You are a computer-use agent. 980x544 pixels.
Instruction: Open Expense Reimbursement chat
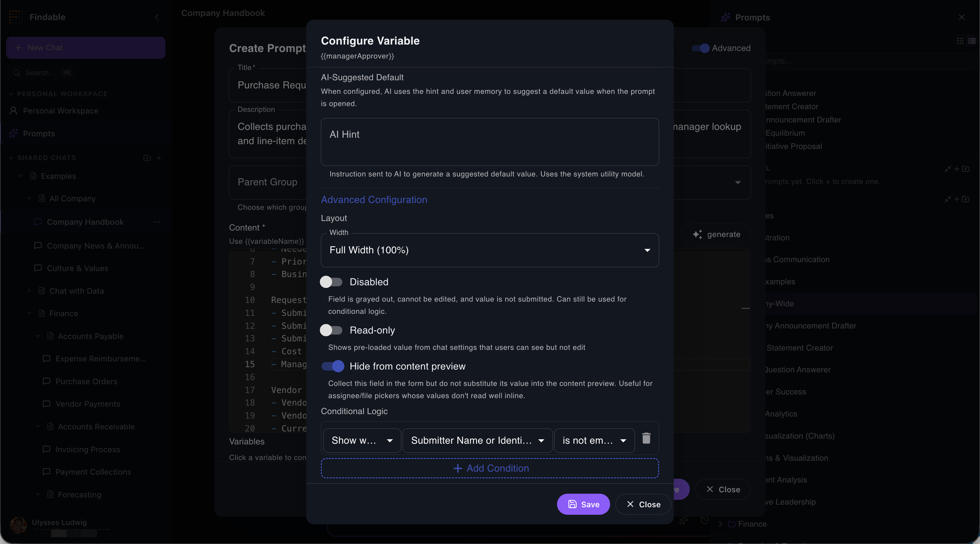pos(100,358)
